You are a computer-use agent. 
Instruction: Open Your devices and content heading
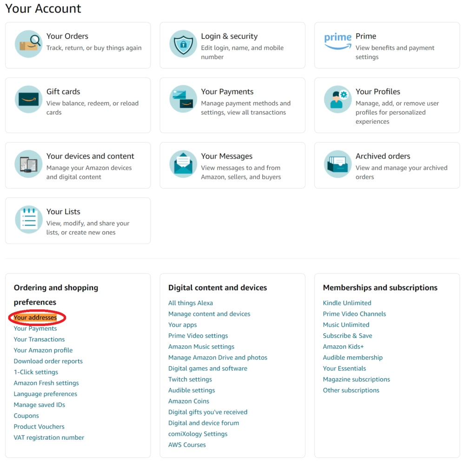click(90, 156)
